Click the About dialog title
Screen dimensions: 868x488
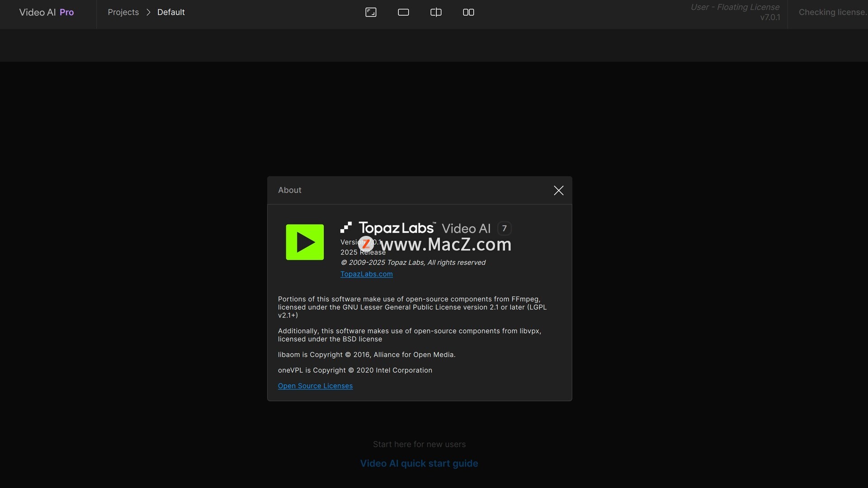pyautogui.click(x=289, y=190)
